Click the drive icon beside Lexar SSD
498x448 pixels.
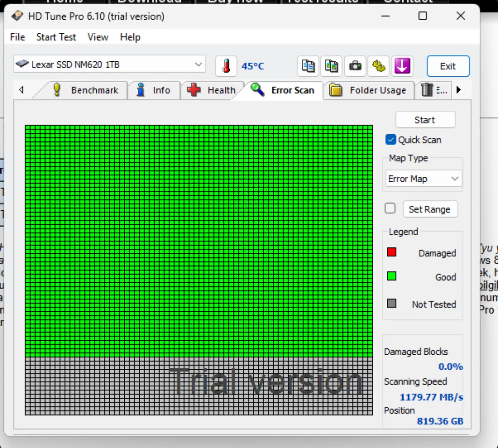pos(22,64)
